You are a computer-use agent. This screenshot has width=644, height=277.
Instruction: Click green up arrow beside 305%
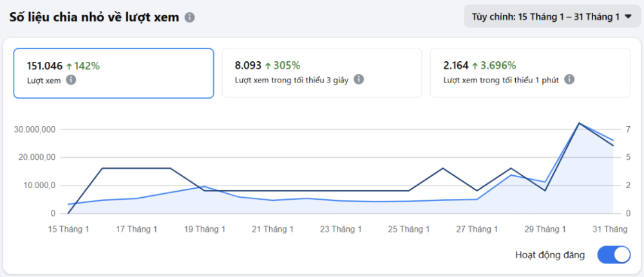[x=268, y=66]
